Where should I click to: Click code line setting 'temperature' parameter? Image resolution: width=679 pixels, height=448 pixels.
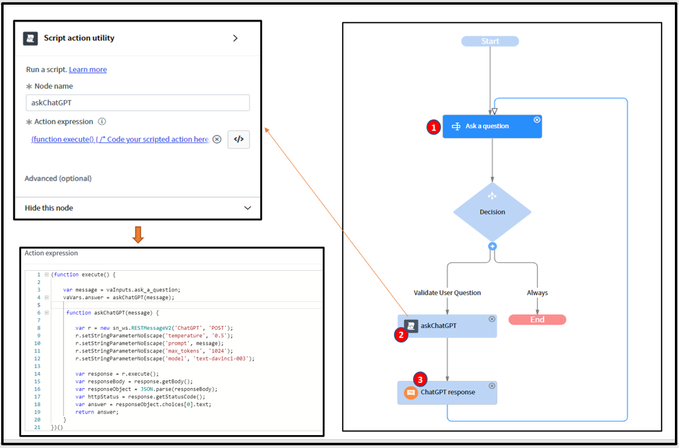coord(154,335)
